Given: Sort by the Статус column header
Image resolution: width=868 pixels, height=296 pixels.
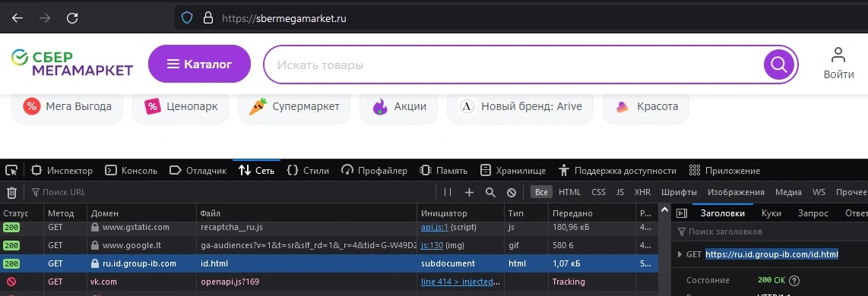Looking at the screenshot, I should click(x=21, y=213).
